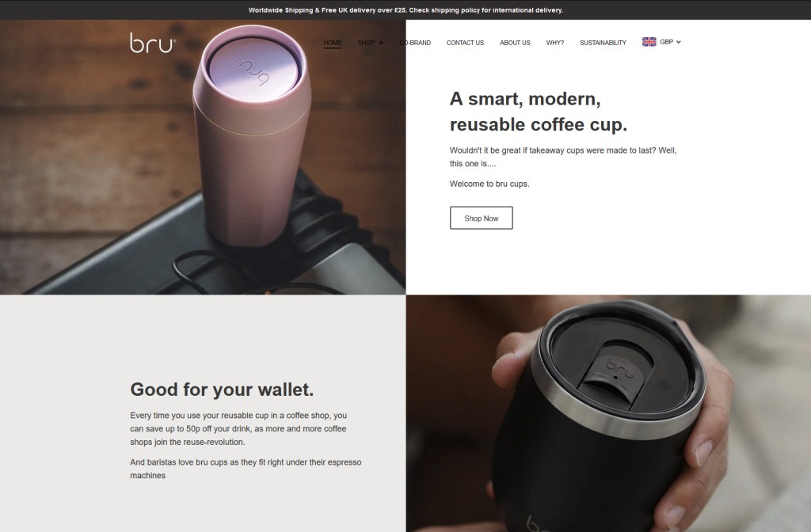Viewport: 811px width, 532px height.
Task: Click the pink bru cup image
Action: (x=203, y=158)
